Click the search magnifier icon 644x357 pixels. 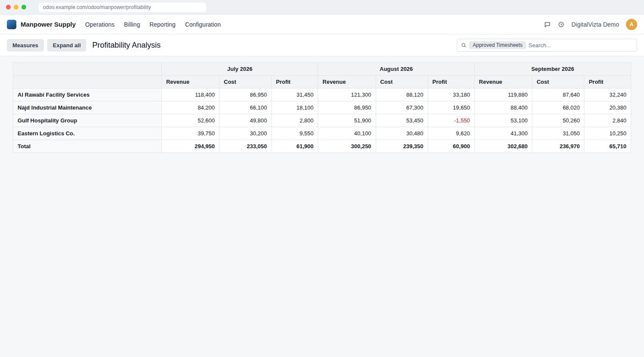(464, 45)
